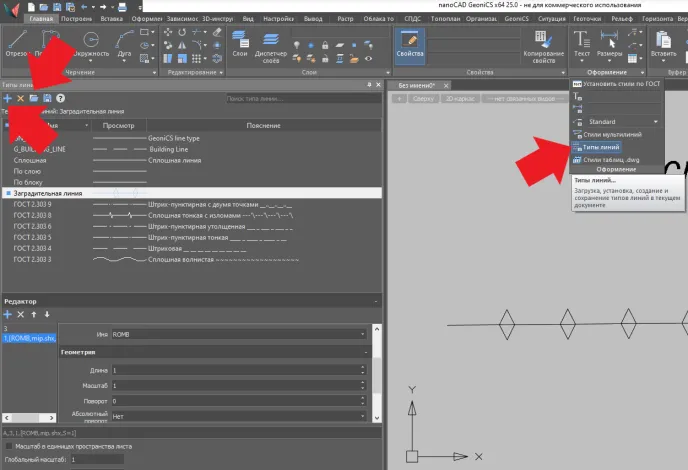This screenshot has height=470, width=688.
Task: Click the save linetype floppy disk icon
Action: click(47, 99)
